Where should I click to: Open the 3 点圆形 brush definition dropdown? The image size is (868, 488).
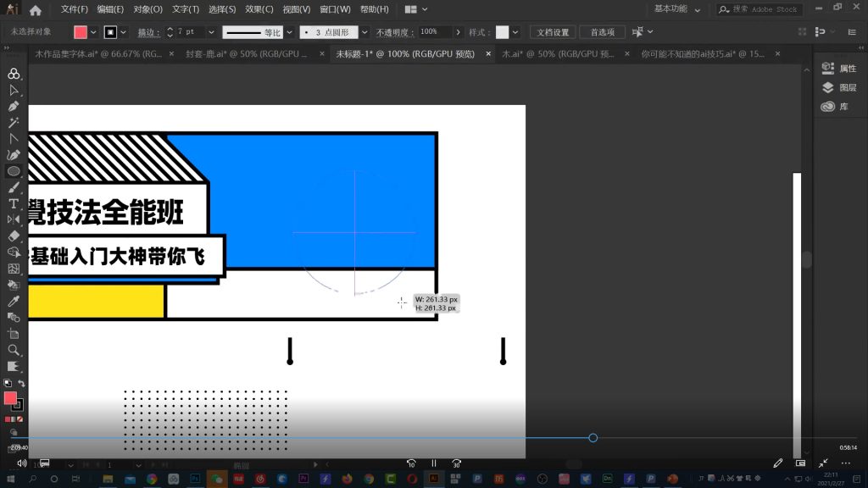[x=364, y=32]
